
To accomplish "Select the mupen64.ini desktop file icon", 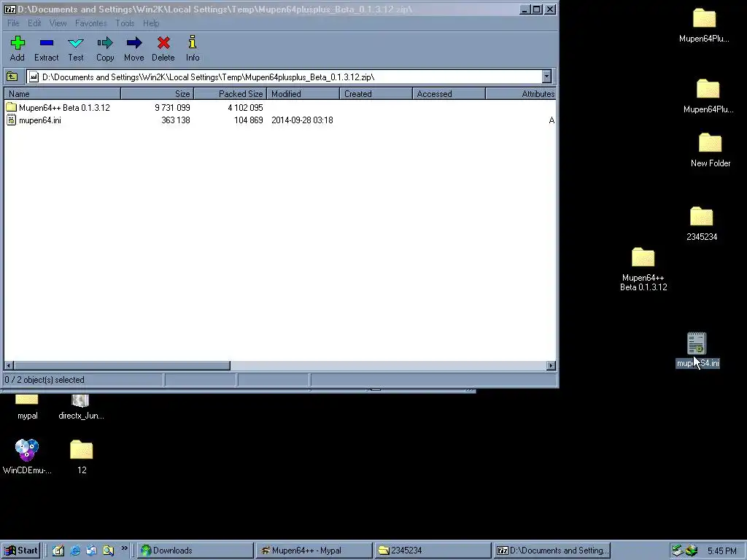I will click(697, 350).
